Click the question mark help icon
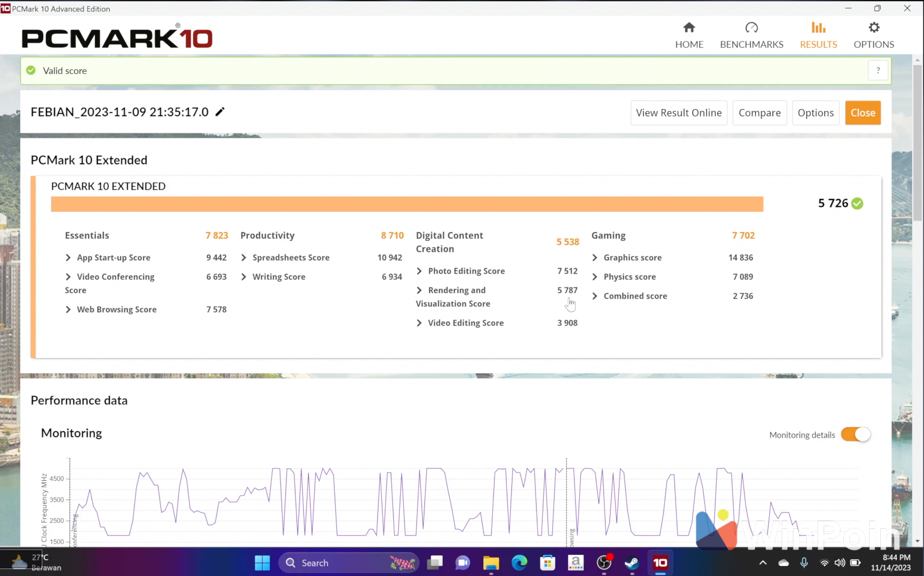The width and height of the screenshot is (924, 576). pos(878,71)
